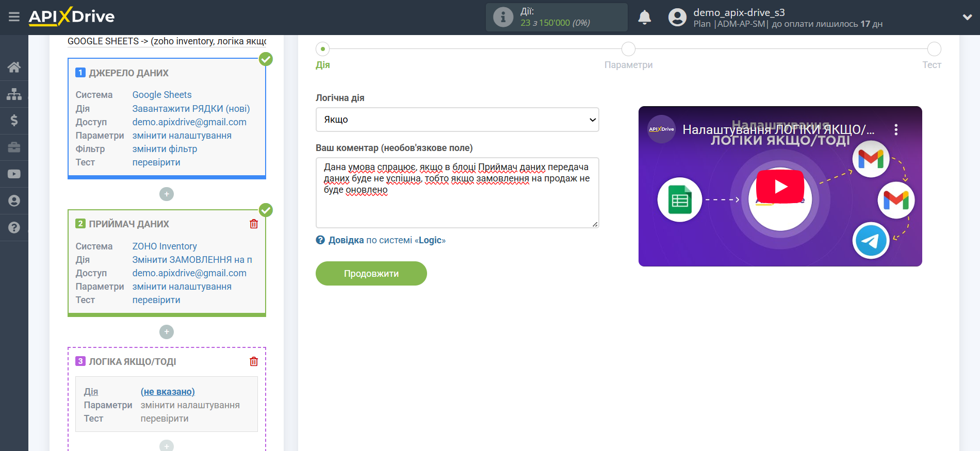Viewport: 980px width, 451px height.
Task: Click receiver access demo.apixdrive@gmail.com link
Action: [189, 273]
